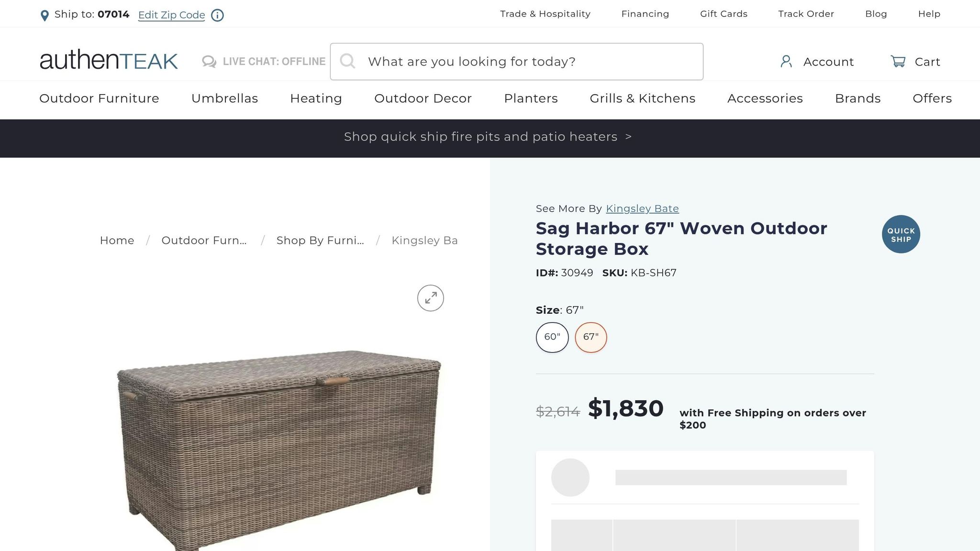Click the quick ship fire pits banner
This screenshot has width=980, height=551.
click(x=488, y=137)
